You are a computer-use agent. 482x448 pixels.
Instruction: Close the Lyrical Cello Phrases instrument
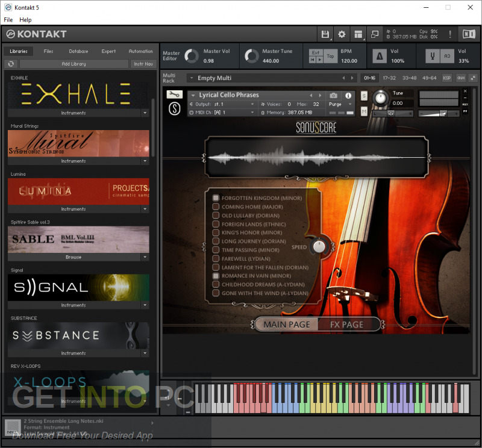[x=465, y=92]
